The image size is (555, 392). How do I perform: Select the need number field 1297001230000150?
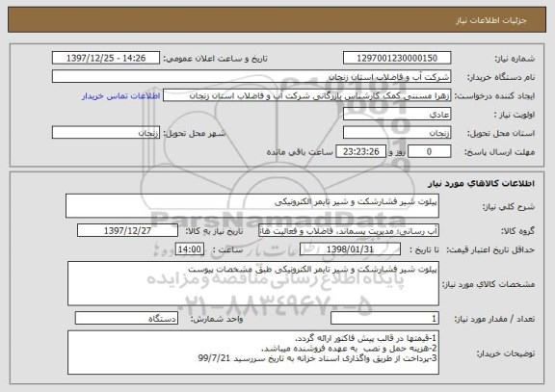point(397,58)
